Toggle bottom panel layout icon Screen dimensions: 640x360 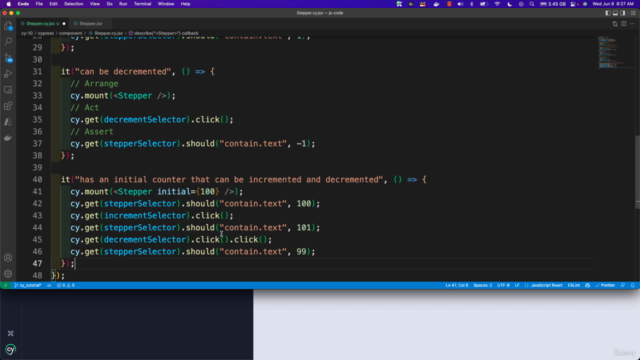tap(615, 13)
